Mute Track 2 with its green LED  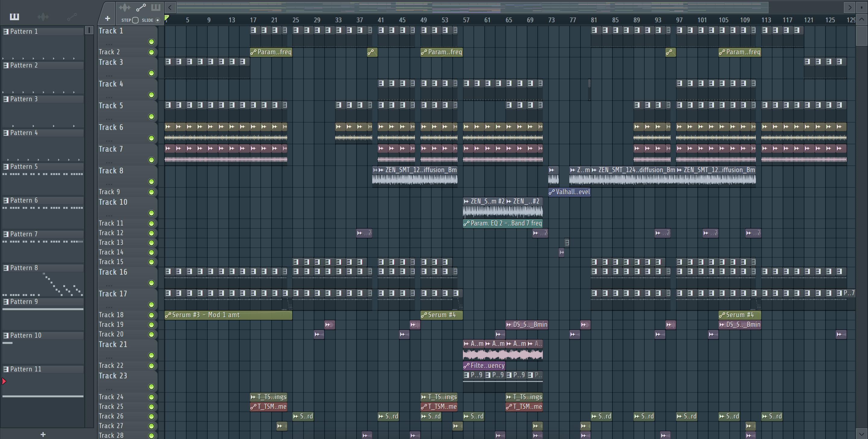pyautogui.click(x=151, y=52)
